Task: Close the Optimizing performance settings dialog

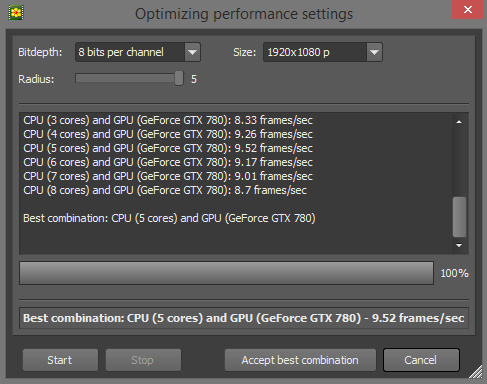Action: click(x=467, y=10)
